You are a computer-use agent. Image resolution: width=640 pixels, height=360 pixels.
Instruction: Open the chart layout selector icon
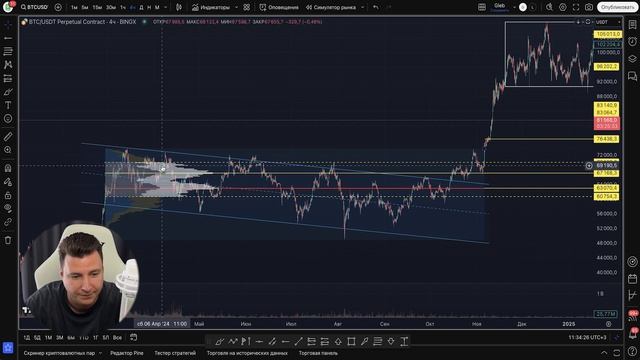click(x=482, y=7)
